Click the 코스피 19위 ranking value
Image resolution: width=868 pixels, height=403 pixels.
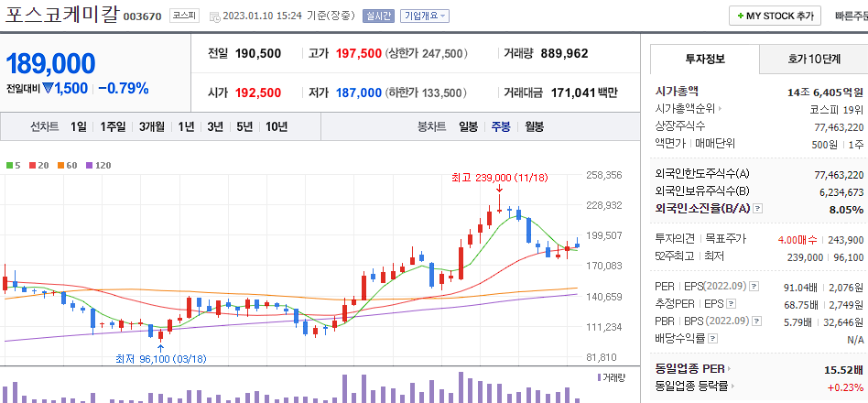[x=837, y=109]
